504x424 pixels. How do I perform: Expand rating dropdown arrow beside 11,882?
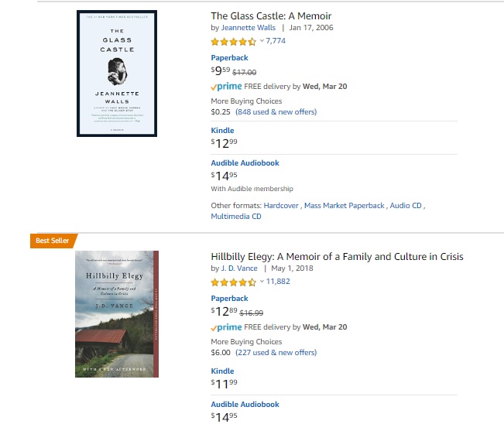(262, 282)
